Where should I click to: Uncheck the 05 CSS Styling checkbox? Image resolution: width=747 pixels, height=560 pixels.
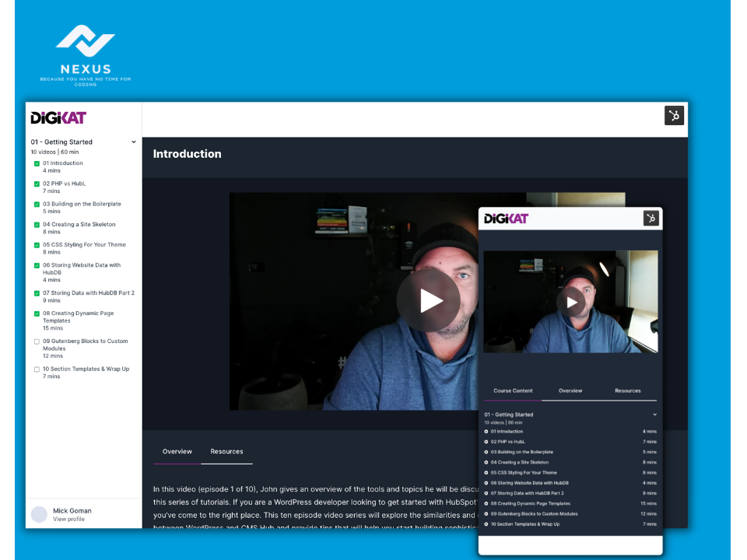(37, 245)
